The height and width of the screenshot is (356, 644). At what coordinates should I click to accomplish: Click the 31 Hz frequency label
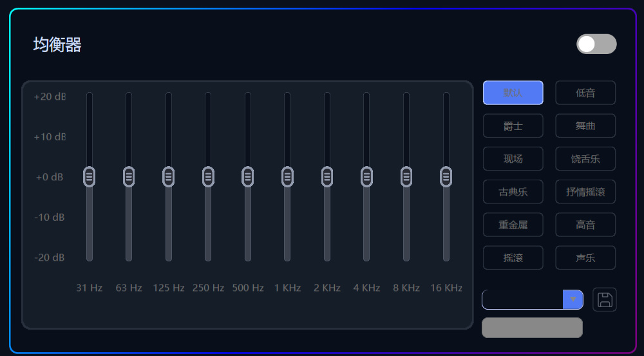click(x=89, y=288)
